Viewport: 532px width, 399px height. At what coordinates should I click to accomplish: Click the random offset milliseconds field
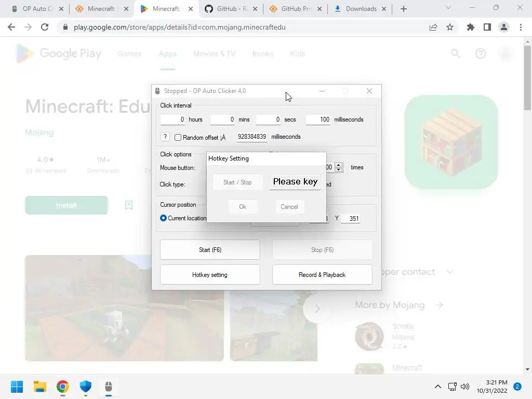pos(252,137)
